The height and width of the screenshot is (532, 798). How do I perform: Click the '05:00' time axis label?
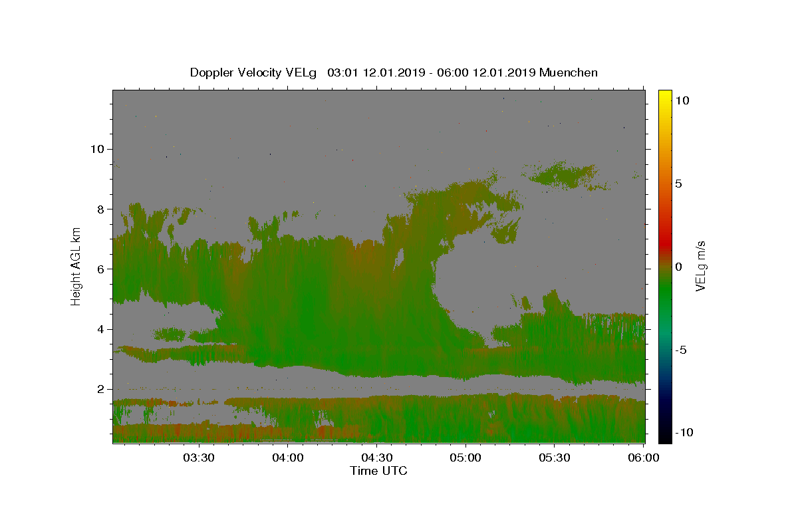click(465, 458)
